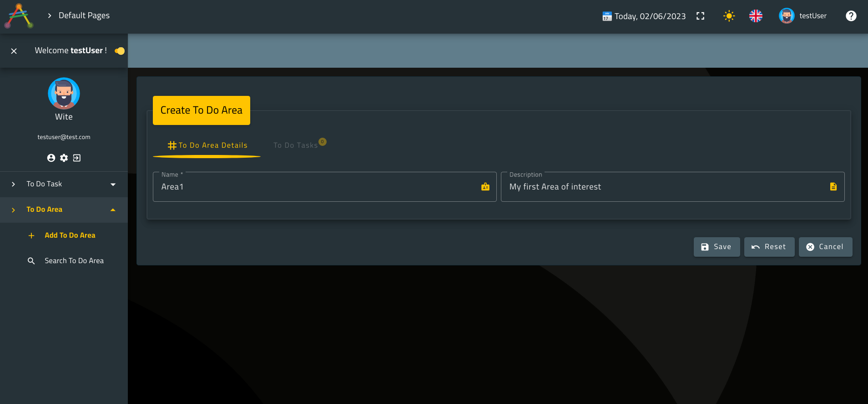
Task: Click the Name input field
Action: (x=318, y=187)
